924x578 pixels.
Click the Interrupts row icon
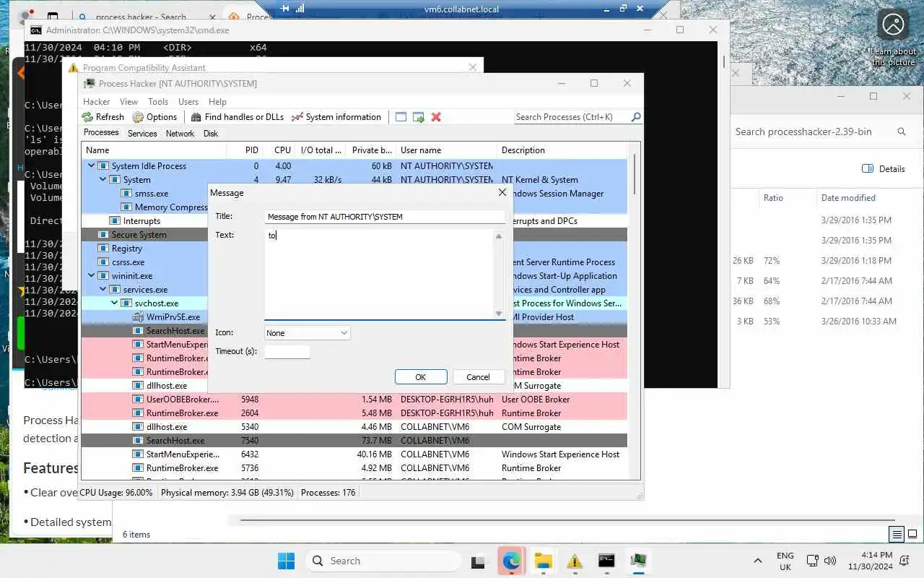[114, 221]
